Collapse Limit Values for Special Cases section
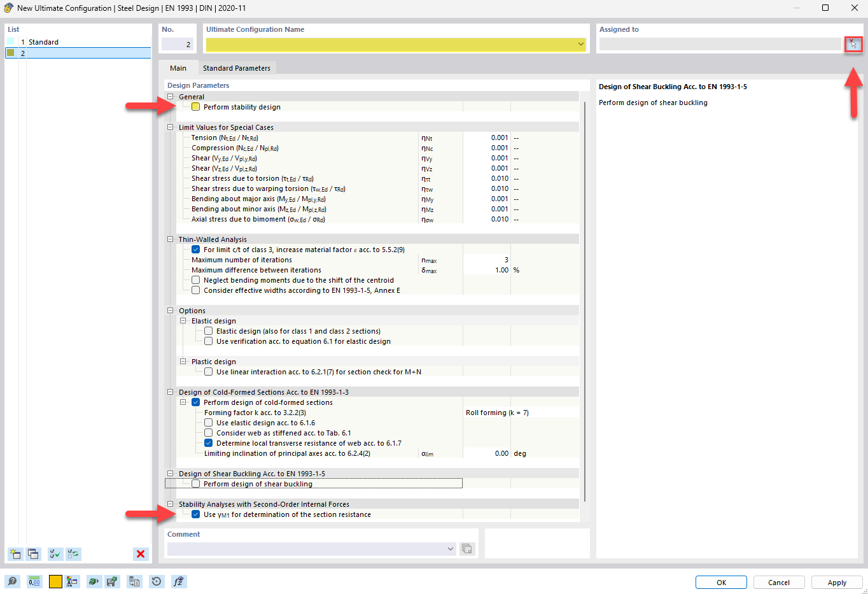Viewport: 868px width, 594px height. point(170,127)
